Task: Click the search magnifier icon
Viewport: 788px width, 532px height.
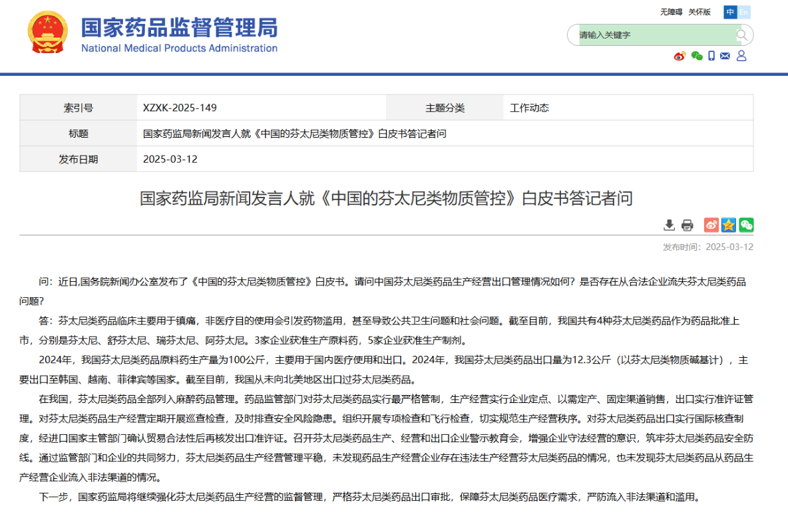Action: click(741, 35)
